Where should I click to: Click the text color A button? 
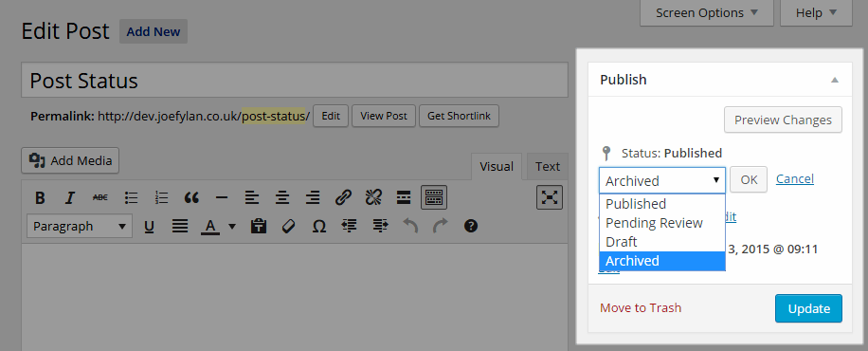(209, 226)
